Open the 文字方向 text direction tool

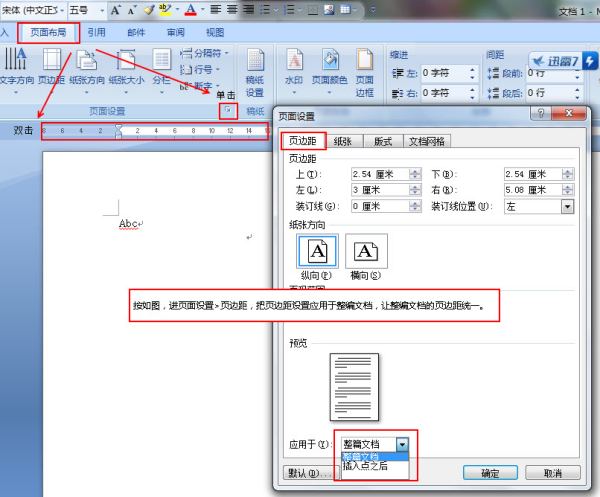tap(16, 69)
